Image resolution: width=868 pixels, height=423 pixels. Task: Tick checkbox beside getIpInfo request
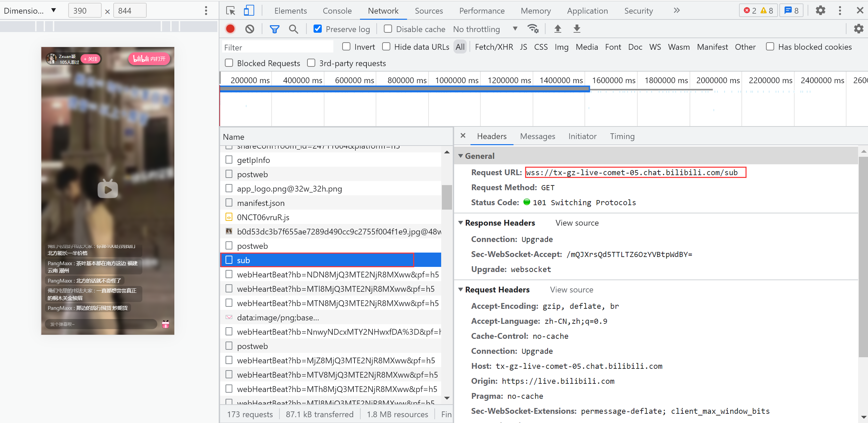[x=229, y=160]
